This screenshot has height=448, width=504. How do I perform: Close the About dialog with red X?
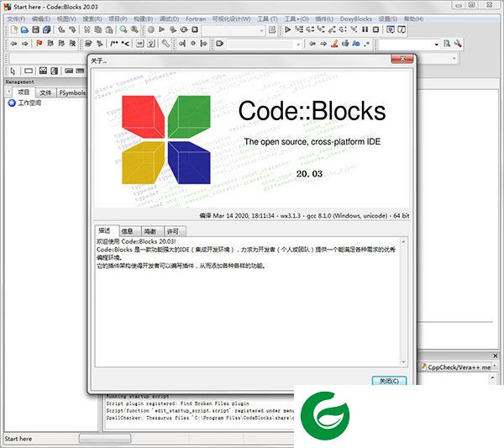tap(402, 59)
